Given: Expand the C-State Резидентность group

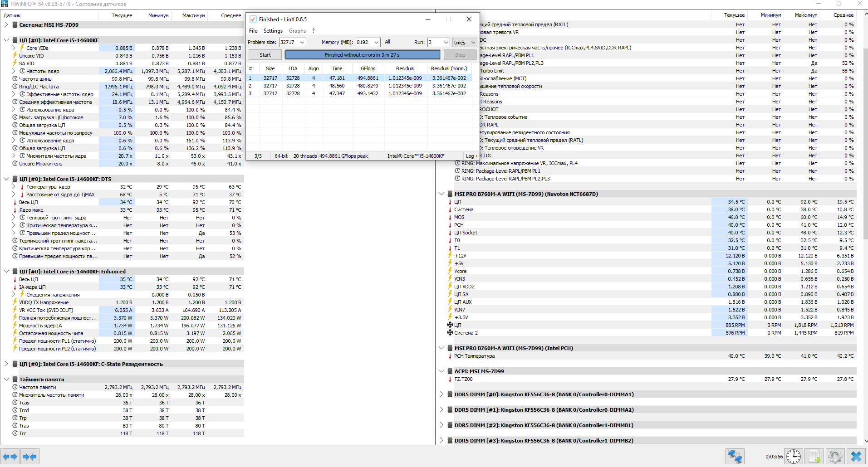Looking at the screenshot, I should 6,364.
